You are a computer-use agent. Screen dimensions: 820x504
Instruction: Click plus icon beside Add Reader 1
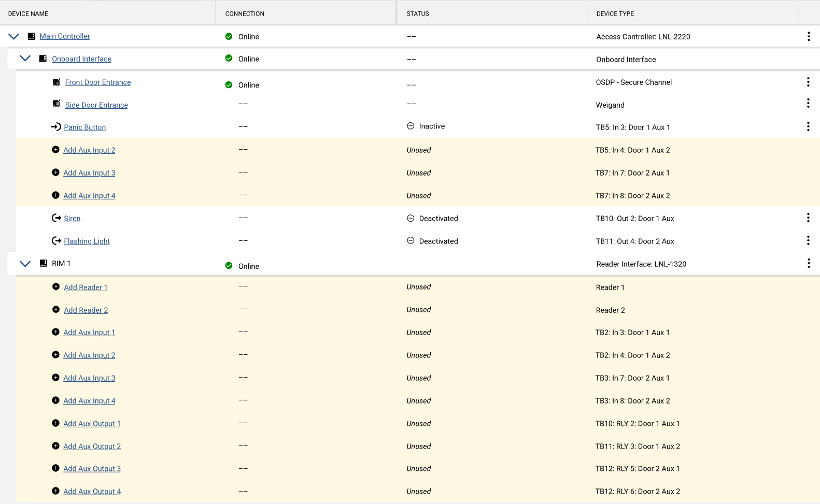56,287
